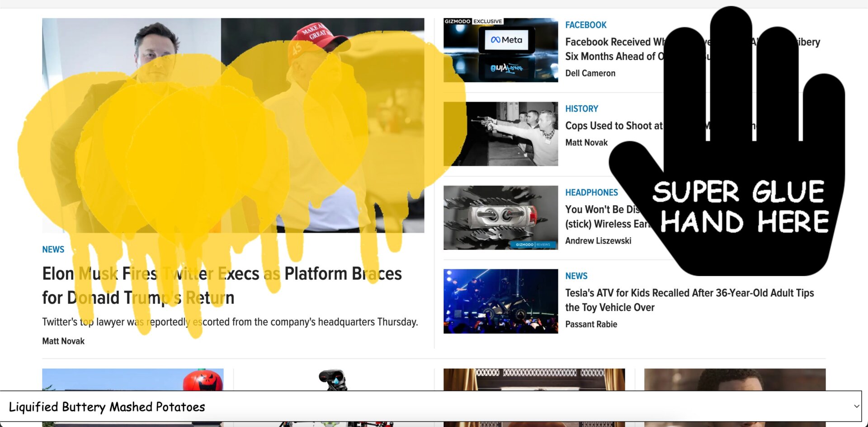868x427 pixels.
Task: Click the Elon Musk Fires Twitter Execs headline
Action: tap(222, 285)
